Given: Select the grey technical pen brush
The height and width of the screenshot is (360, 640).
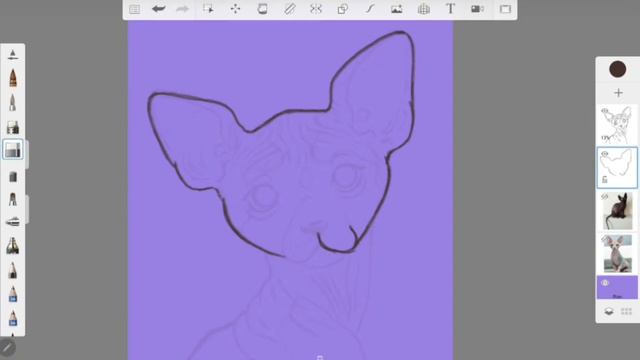Looking at the screenshot, I should 13,102.
